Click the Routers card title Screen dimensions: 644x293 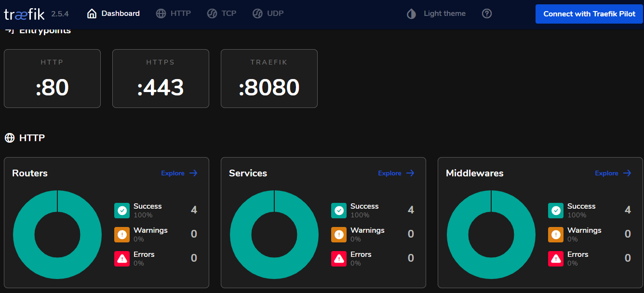30,173
